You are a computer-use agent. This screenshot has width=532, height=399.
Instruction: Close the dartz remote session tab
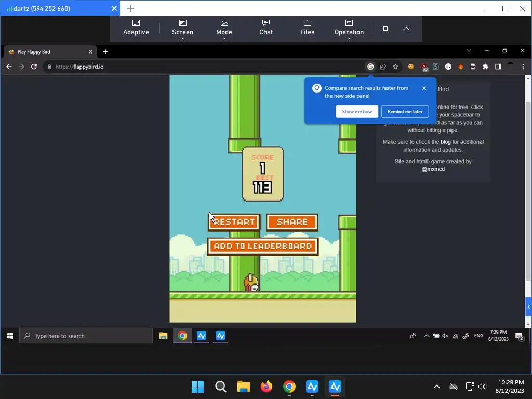114,8
